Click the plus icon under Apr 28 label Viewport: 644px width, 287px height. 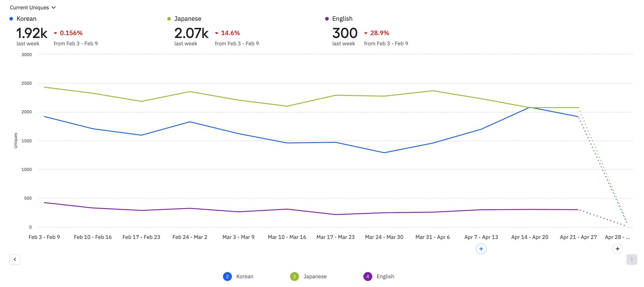tap(617, 249)
